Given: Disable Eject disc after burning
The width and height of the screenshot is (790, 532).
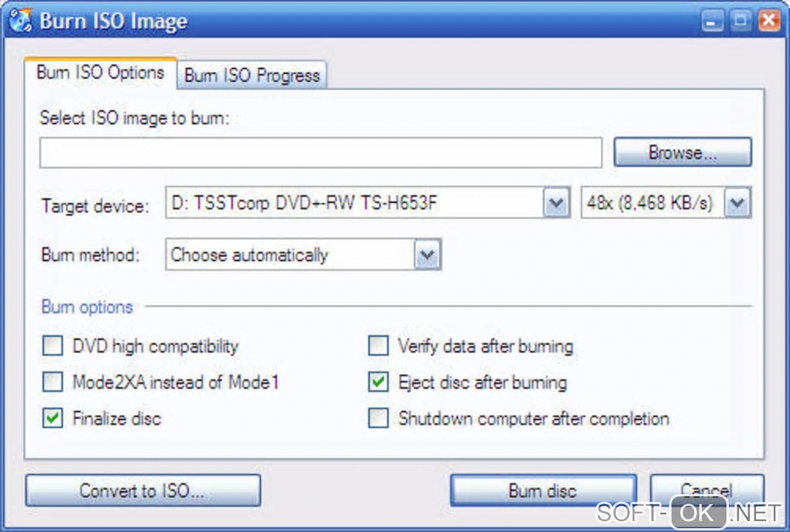Looking at the screenshot, I should 378,382.
